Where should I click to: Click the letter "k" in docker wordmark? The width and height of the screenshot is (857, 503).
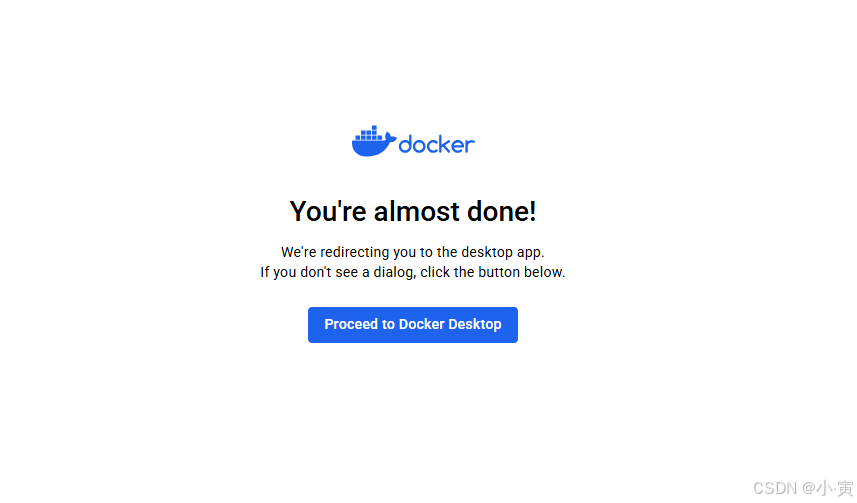444,144
